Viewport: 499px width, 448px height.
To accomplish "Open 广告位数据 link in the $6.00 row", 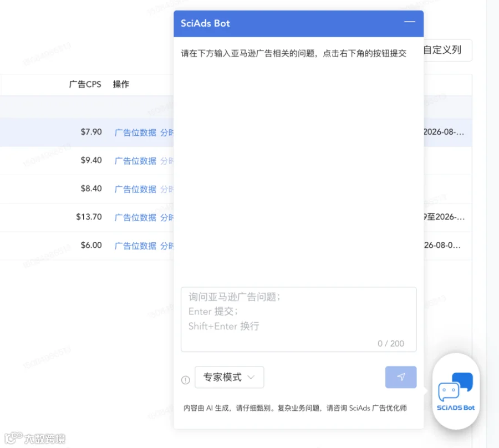I will 136,246.
